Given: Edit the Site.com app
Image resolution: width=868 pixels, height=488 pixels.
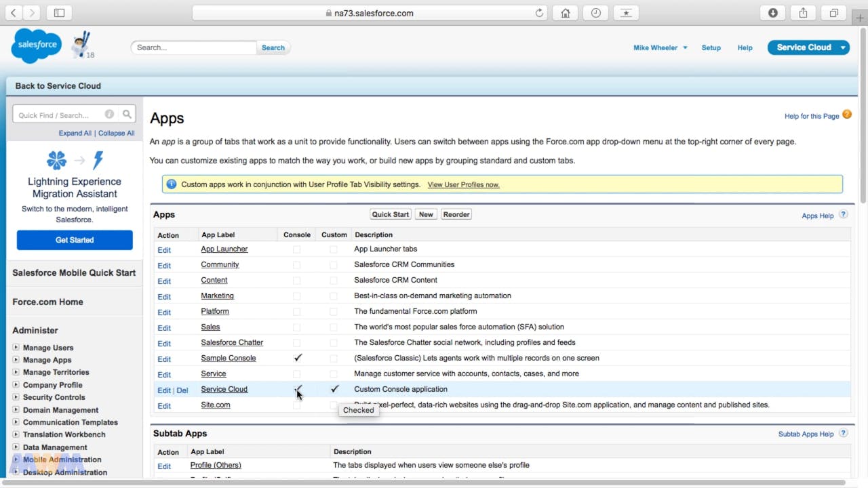Looking at the screenshot, I should click(164, 406).
